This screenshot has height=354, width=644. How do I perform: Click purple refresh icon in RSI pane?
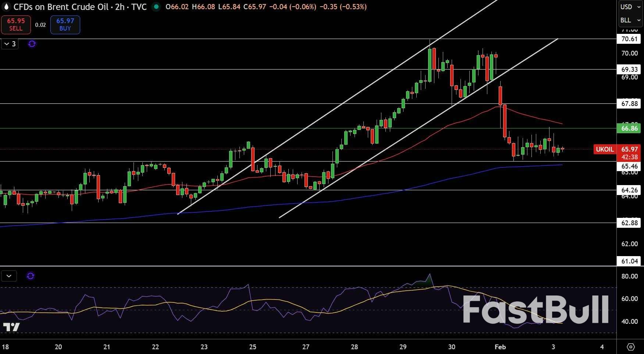[31, 276]
